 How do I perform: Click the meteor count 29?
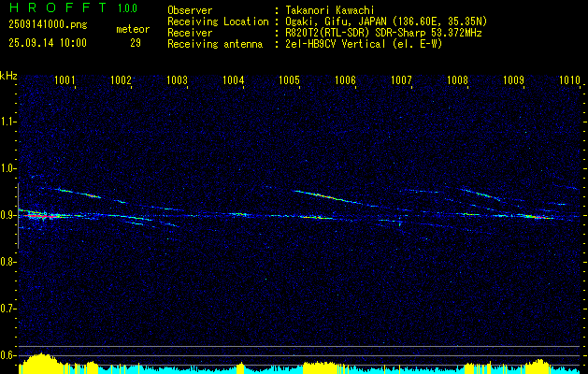pos(136,43)
